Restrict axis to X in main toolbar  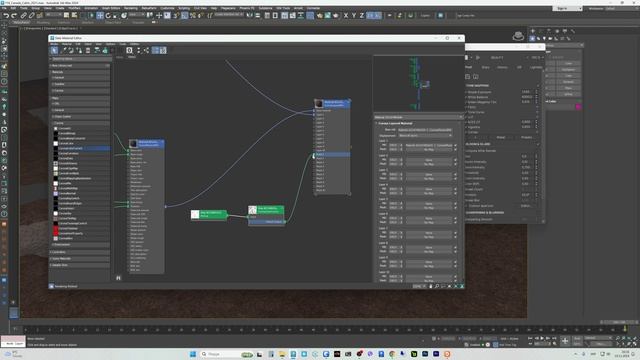point(346,16)
